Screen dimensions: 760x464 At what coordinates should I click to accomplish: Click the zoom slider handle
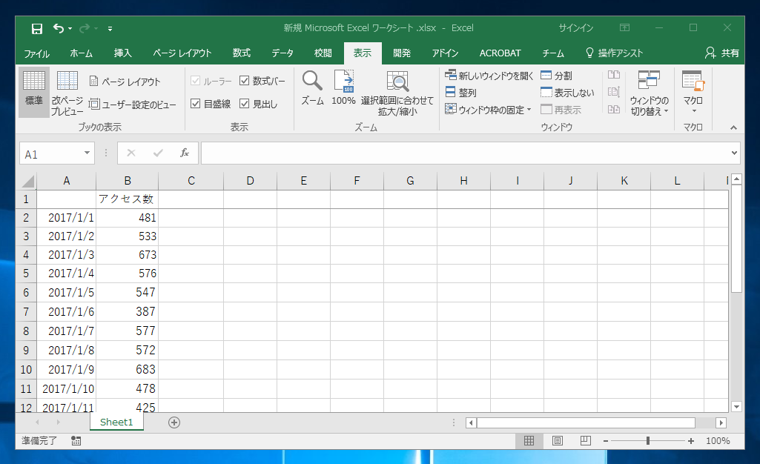coord(648,441)
